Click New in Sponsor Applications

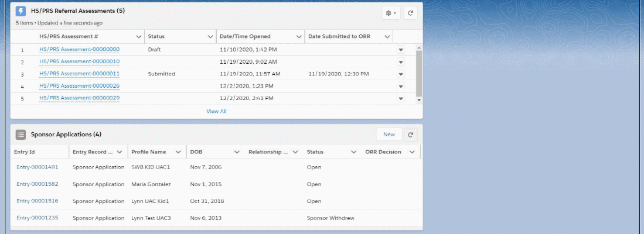389,135
